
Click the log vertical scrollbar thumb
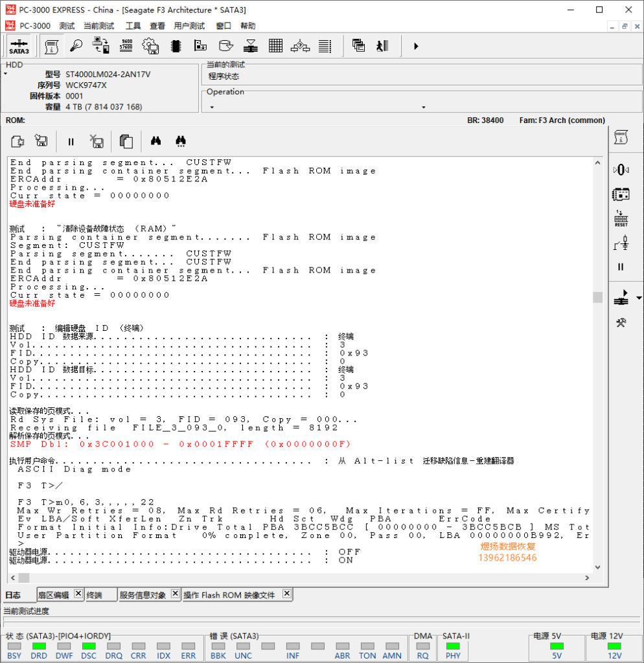pyautogui.click(x=597, y=297)
